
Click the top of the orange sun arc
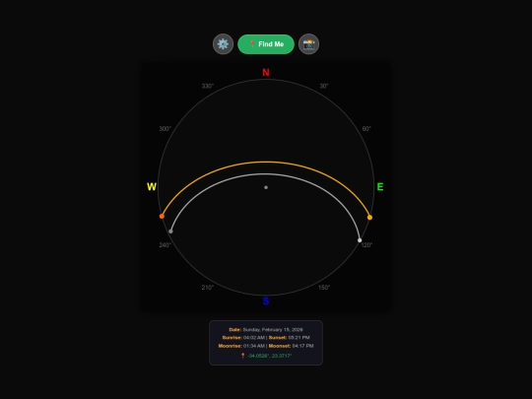coord(266,163)
